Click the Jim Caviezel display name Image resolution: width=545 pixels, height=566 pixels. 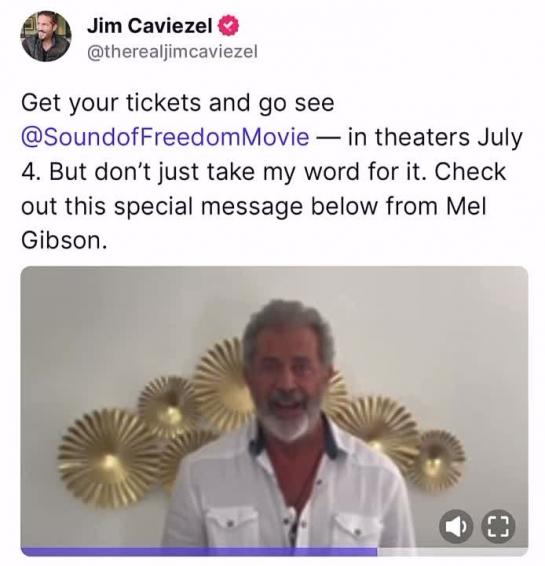click(x=150, y=26)
